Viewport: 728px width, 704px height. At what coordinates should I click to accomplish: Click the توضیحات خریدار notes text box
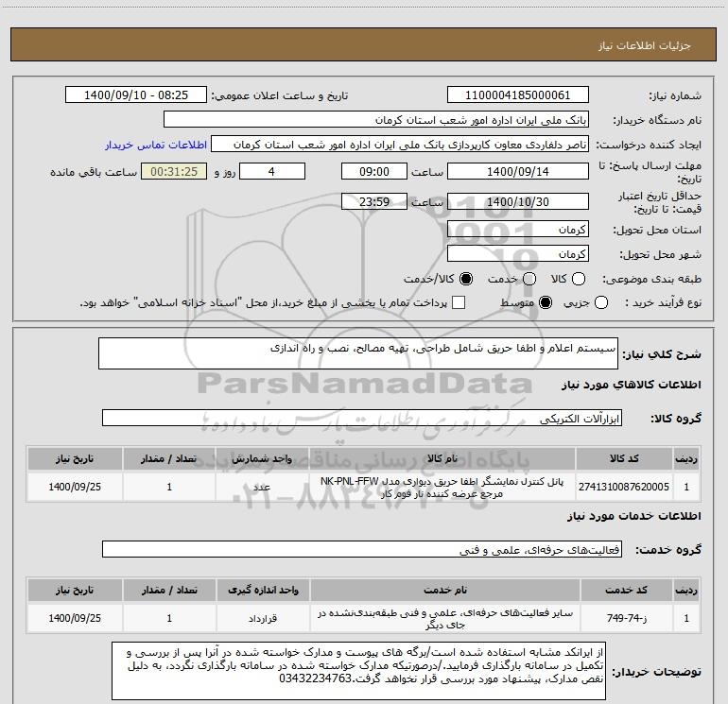[x=359, y=671]
